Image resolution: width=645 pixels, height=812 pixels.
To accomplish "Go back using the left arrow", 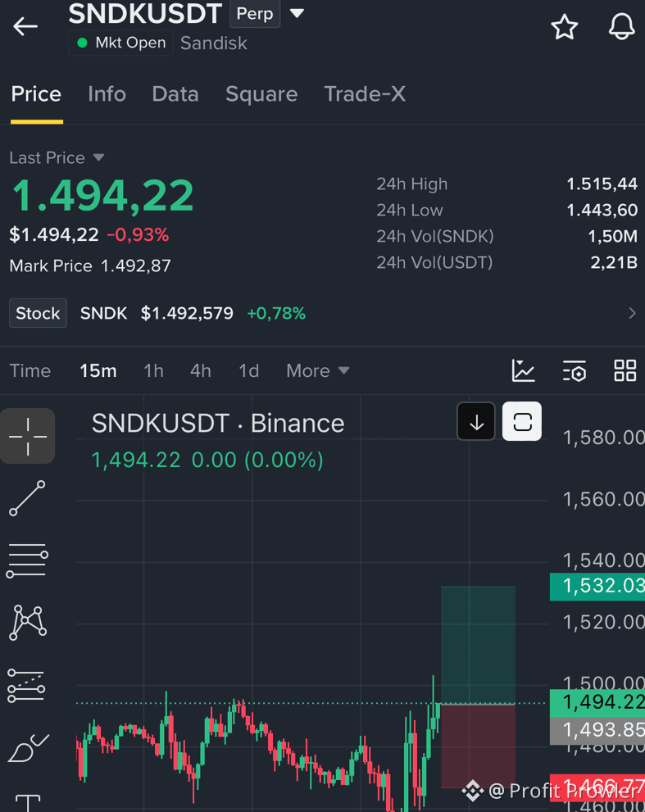I will (x=25, y=26).
